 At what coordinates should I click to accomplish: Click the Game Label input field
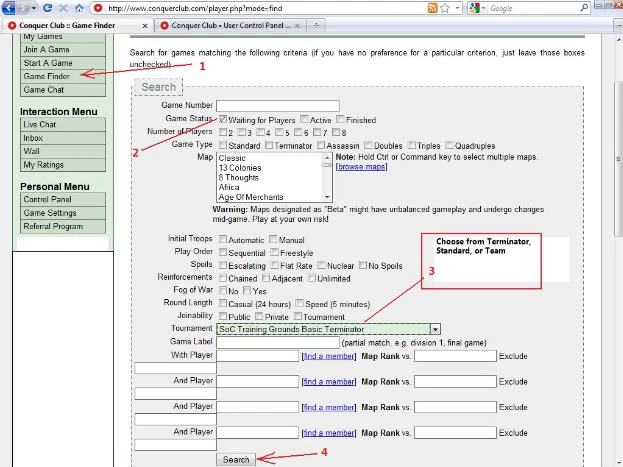[x=278, y=342]
